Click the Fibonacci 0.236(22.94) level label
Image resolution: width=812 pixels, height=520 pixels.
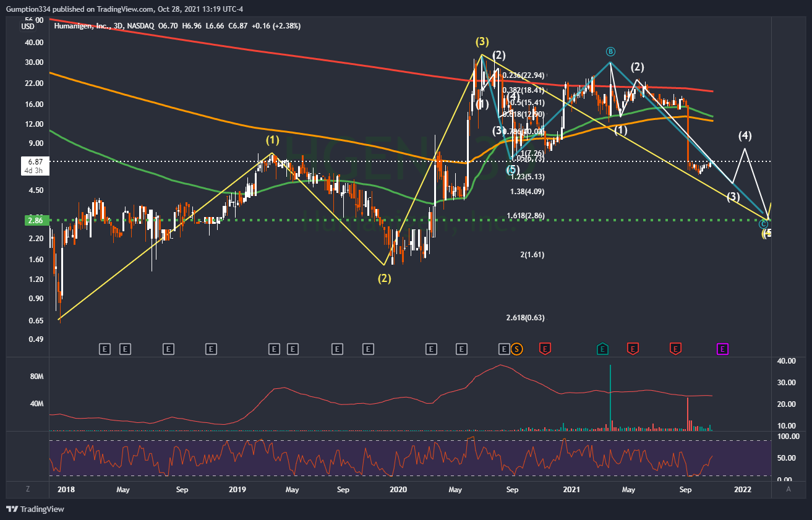point(523,75)
